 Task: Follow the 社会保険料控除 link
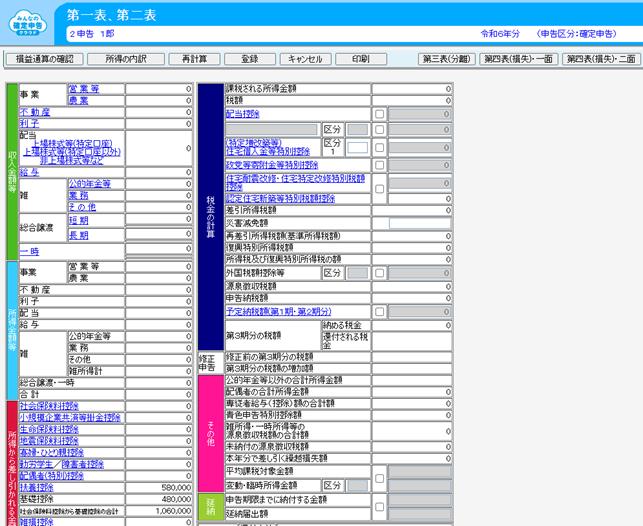click(48, 406)
